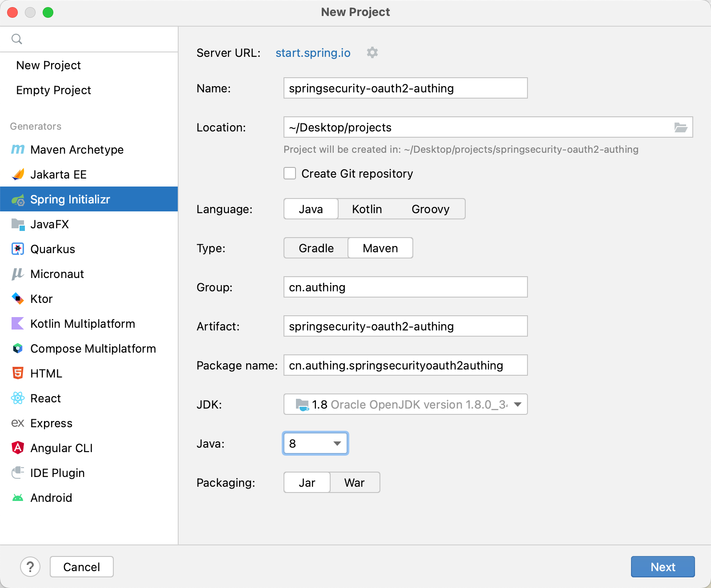The image size is (711, 588).
Task: Select the Jakarta EE generator icon
Action: 17,175
